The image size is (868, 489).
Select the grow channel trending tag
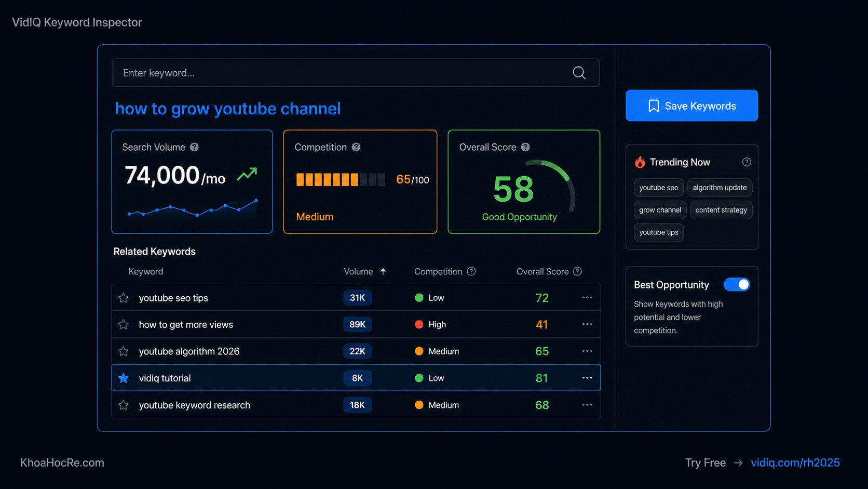[660, 210]
